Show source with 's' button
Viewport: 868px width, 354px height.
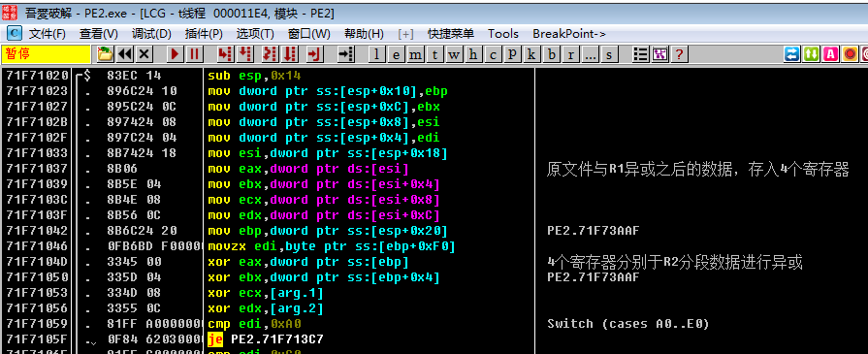pos(609,54)
